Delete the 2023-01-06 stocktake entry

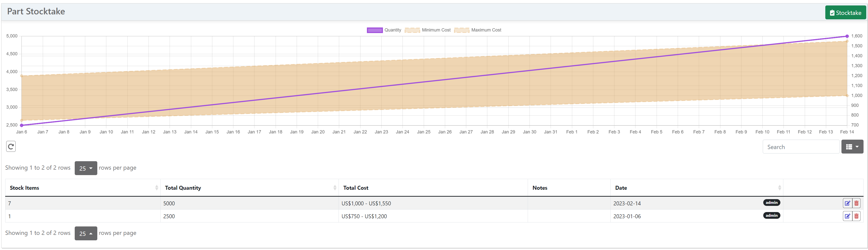[x=856, y=216]
